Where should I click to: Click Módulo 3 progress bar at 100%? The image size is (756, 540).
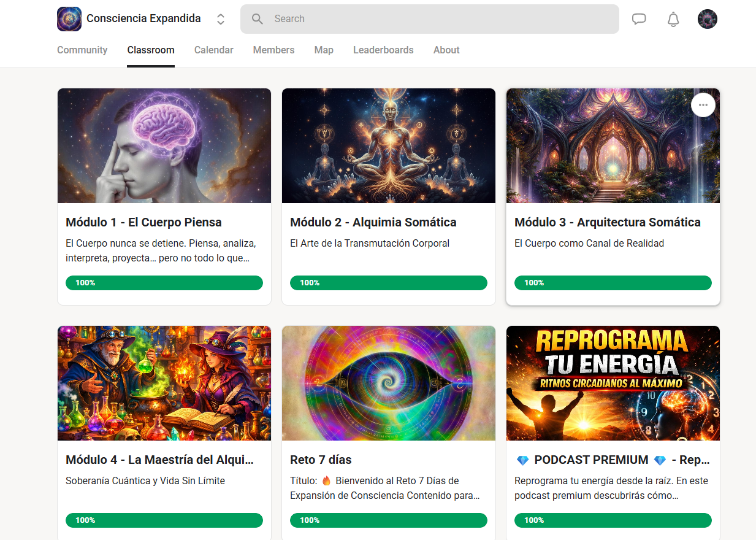pyautogui.click(x=613, y=283)
